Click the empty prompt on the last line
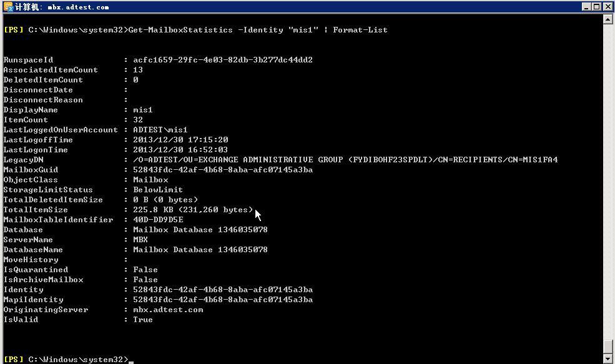615x364 pixels. pyautogui.click(x=131, y=360)
